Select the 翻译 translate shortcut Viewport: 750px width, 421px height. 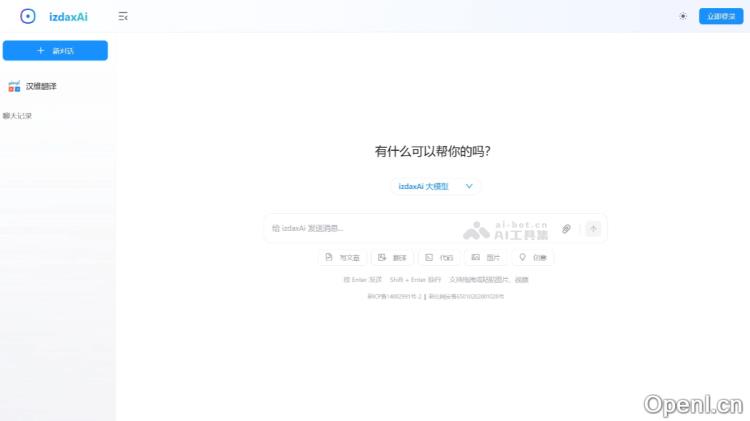pos(392,257)
